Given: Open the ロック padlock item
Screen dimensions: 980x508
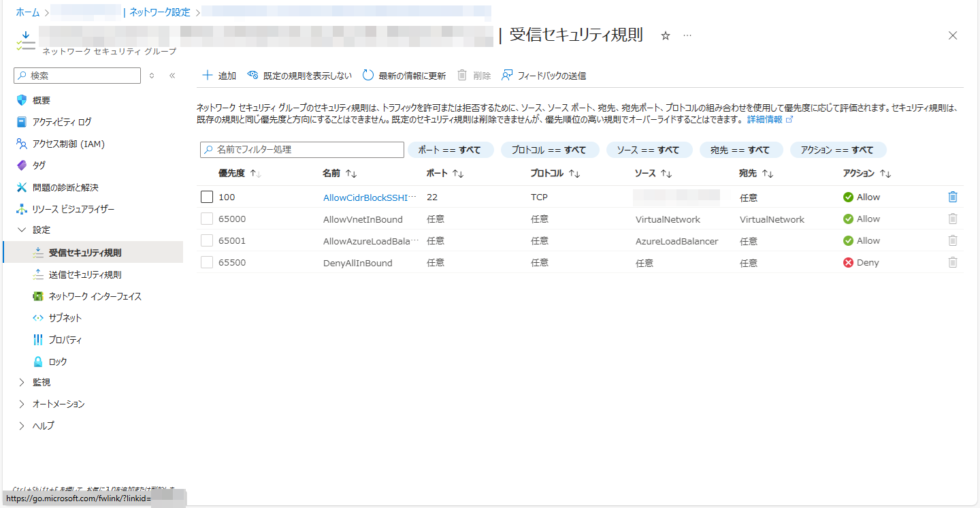Looking at the screenshot, I should pyautogui.click(x=38, y=362).
